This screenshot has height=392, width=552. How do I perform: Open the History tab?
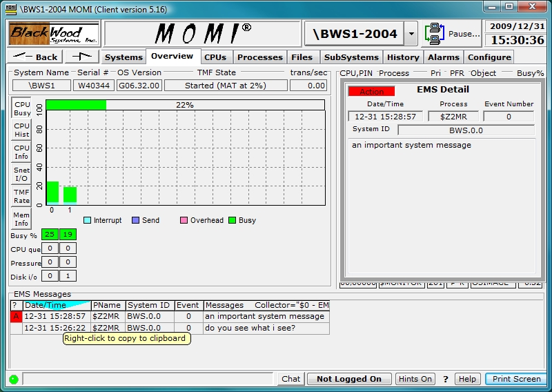[403, 57]
